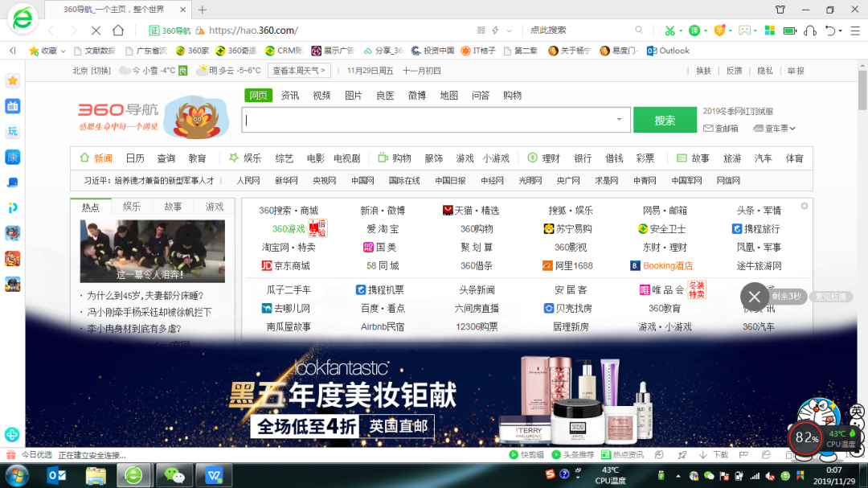The height and width of the screenshot is (488, 868).
Task: Click the 下载 status bar item
Action: point(714,455)
